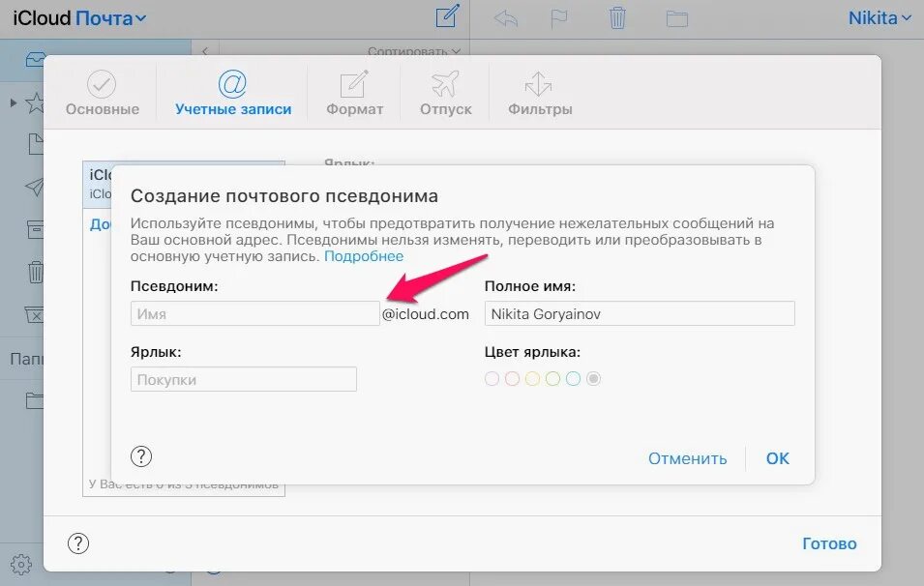Click into the Псевдоним name field
The width and height of the screenshot is (924, 586).
[255, 313]
